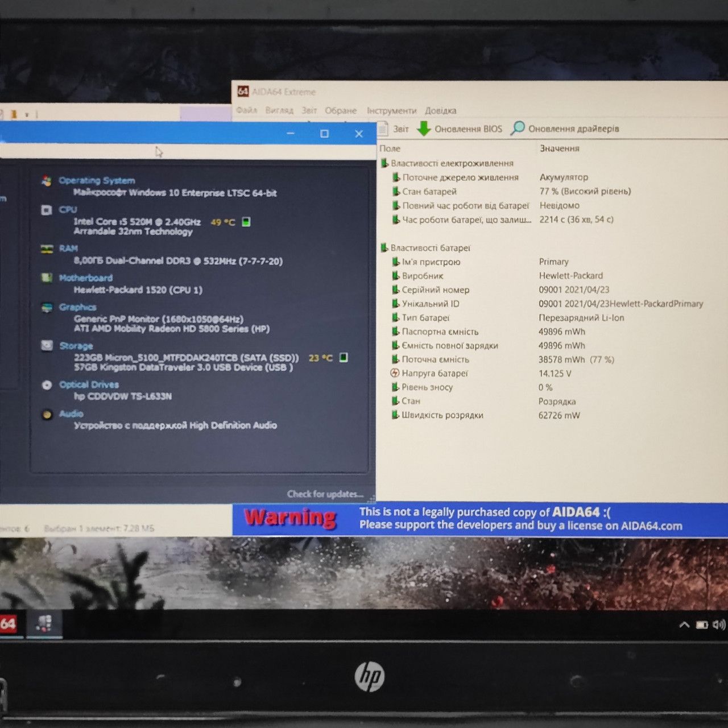Click the RAM module icon in Speccy
728x728 pixels.
click(47, 249)
